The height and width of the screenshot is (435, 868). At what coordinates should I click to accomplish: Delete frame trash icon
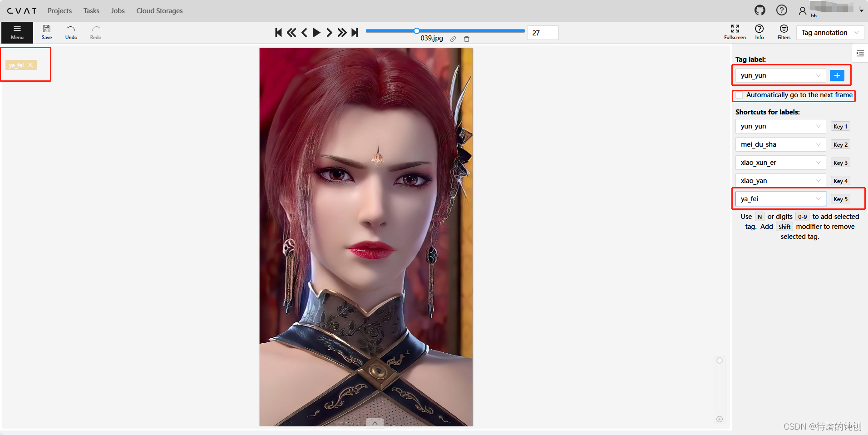(467, 39)
